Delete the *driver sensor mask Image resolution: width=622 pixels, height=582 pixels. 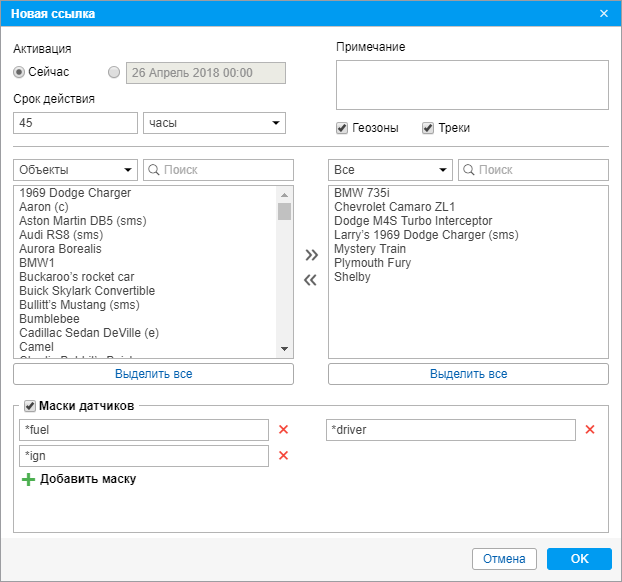590,430
